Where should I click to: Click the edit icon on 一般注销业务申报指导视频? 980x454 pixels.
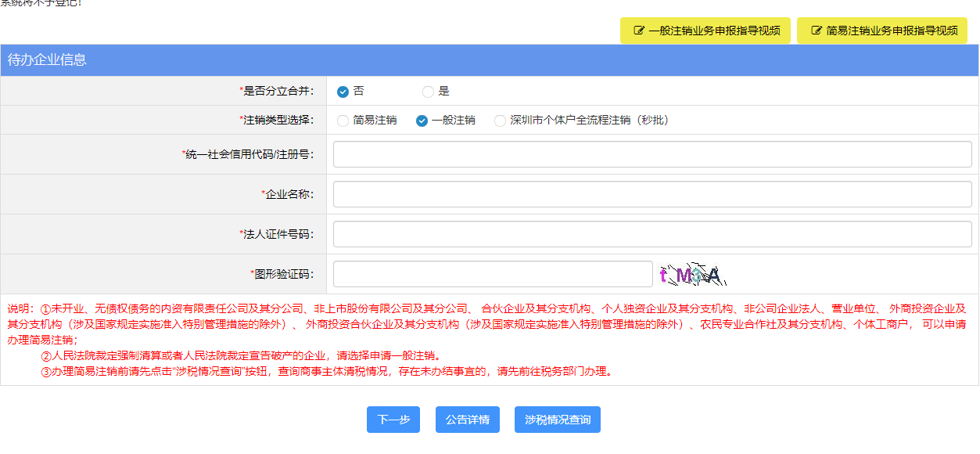point(639,31)
